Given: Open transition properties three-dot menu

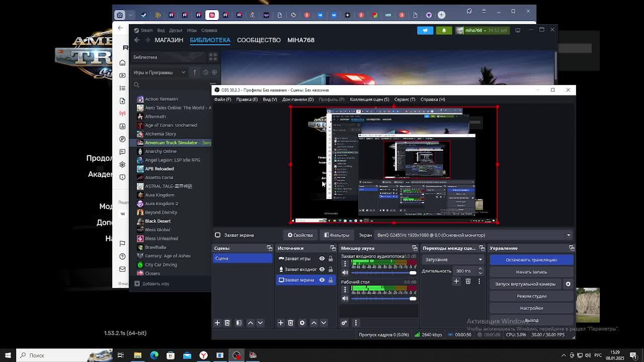Looking at the screenshot, I should click(x=479, y=282).
